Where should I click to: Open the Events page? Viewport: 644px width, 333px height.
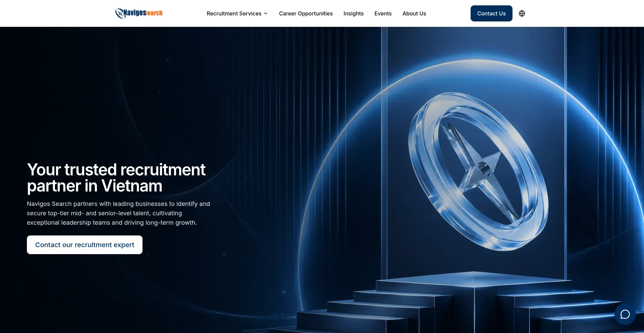point(383,13)
